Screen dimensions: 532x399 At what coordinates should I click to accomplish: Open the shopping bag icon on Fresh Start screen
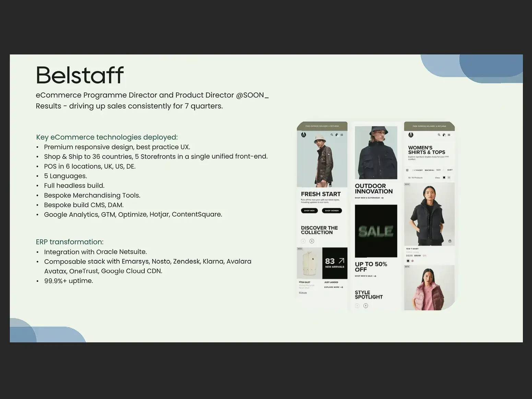(x=337, y=135)
